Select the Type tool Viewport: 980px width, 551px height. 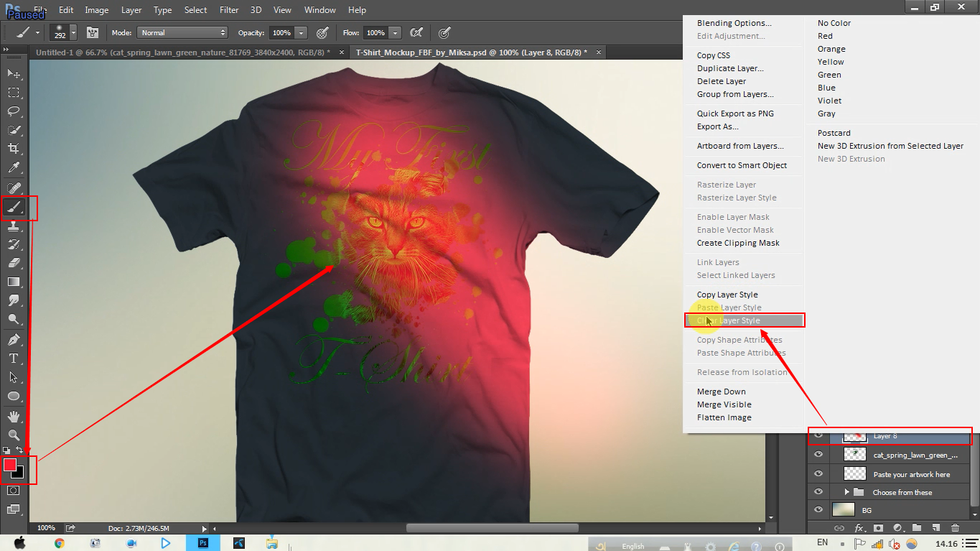(13, 358)
